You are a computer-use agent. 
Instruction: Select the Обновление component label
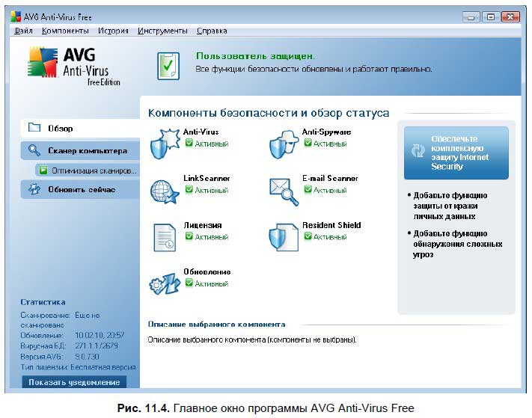pyautogui.click(x=207, y=272)
